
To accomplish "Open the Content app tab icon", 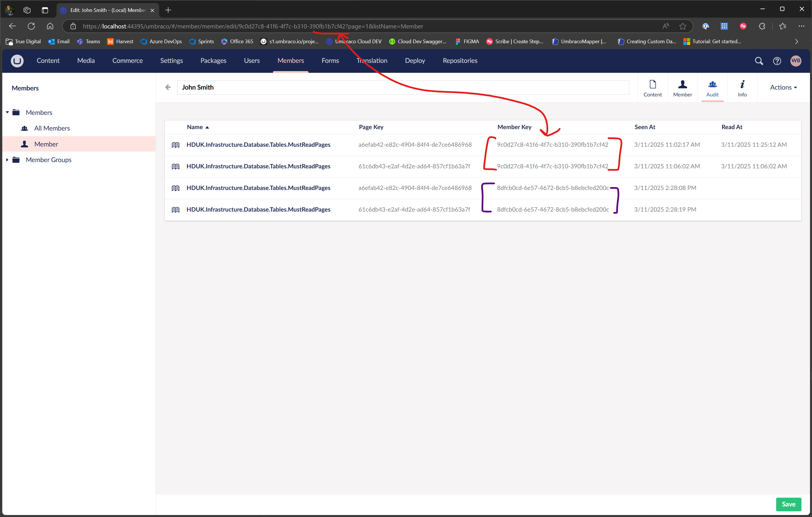I will tap(653, 88).
